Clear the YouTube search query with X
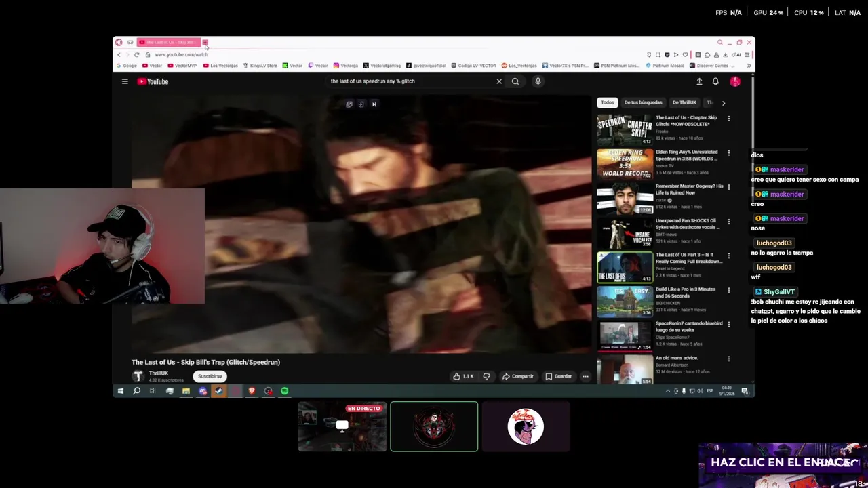 coord(499,81)
